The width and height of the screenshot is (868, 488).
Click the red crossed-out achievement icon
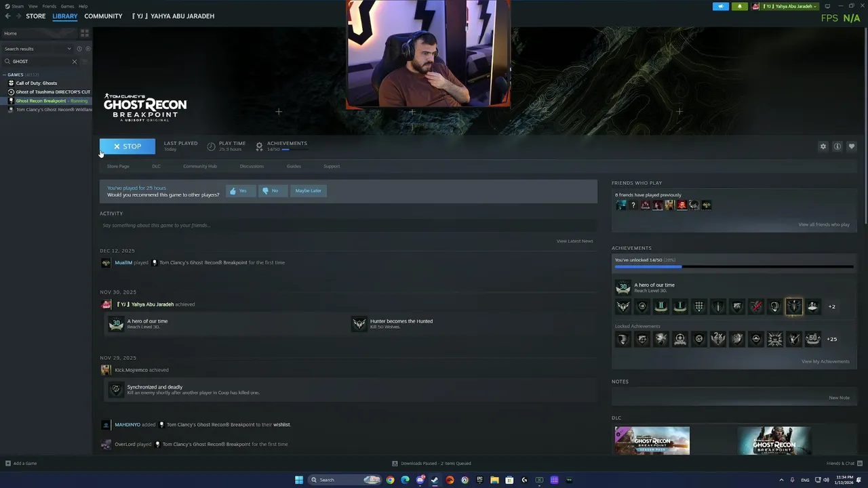[755, 306]
